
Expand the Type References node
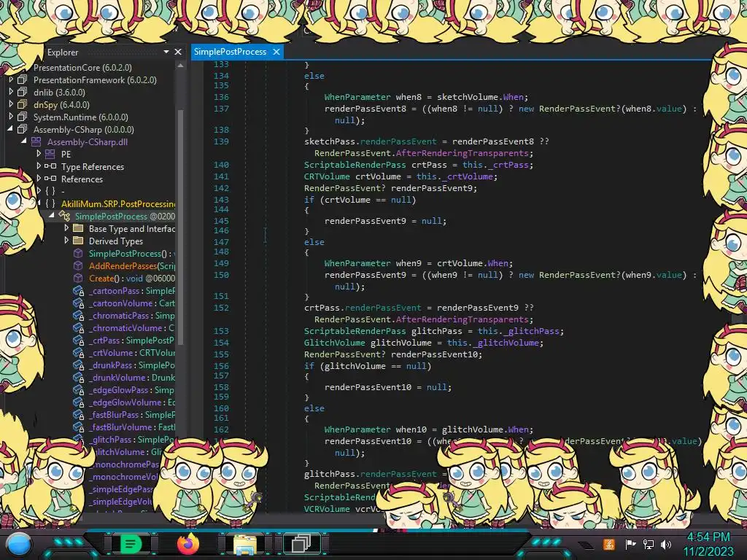click(39, 166)
